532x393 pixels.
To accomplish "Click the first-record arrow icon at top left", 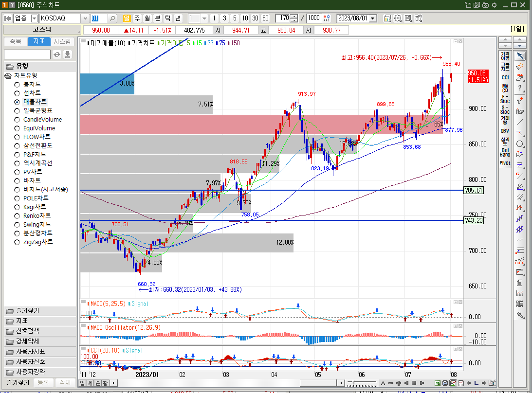I will [7, 18].
